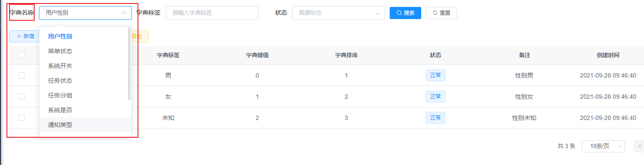This screenshot has width=644, height=165.
Task: Click the 创建时间 column header
Action: click(608, 55)
